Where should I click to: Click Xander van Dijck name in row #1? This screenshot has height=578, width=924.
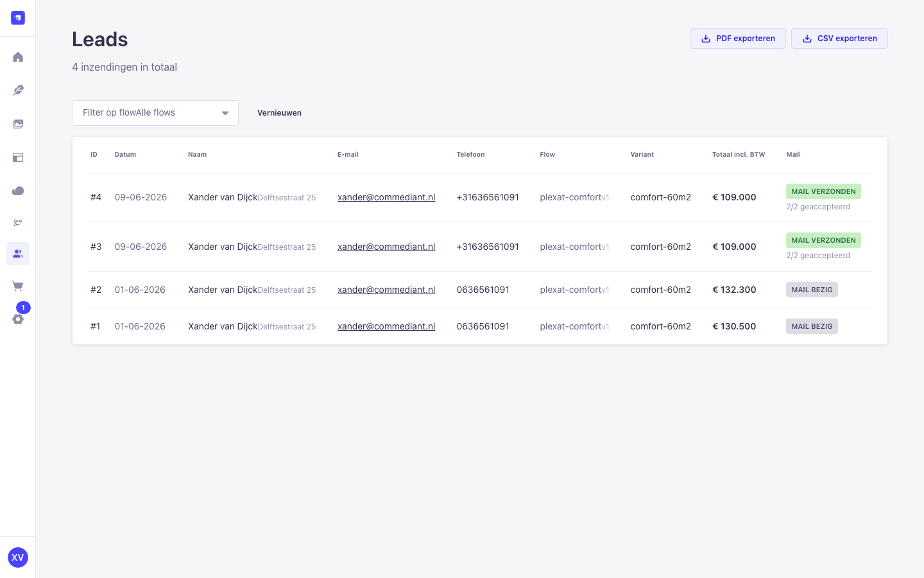coord(223,326)
